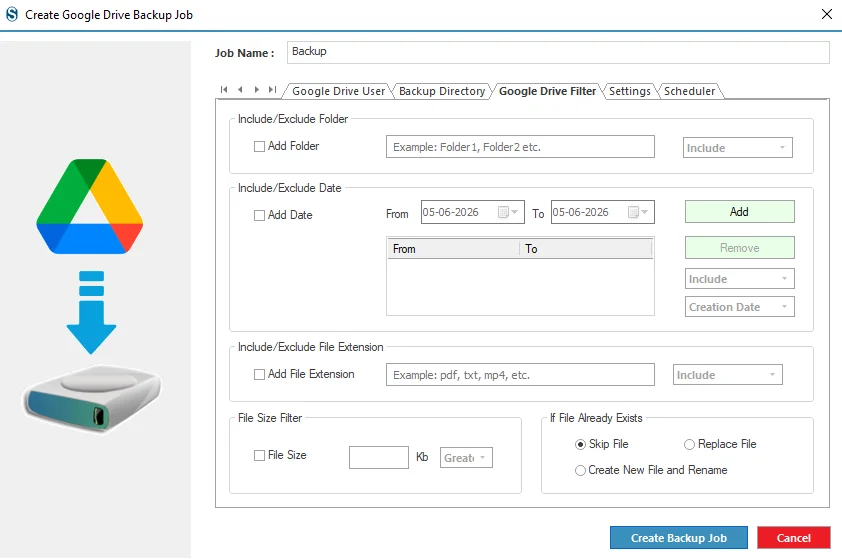
Task: Click the red Cancel button
Action: (794, 538)
